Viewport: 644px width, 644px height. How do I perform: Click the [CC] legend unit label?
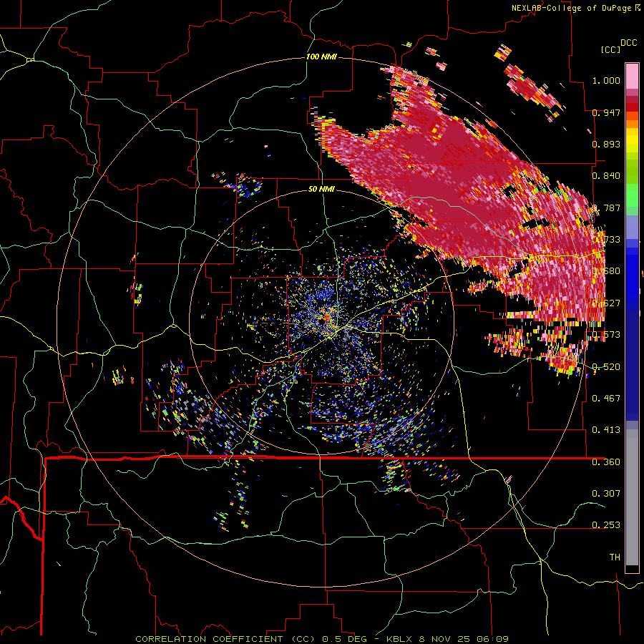coord(611,49)
